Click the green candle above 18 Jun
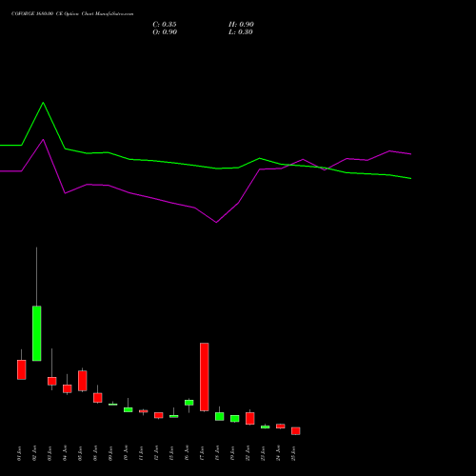This screenshot has height=476, width=476. pyautogui.click(x=220, y=416)
